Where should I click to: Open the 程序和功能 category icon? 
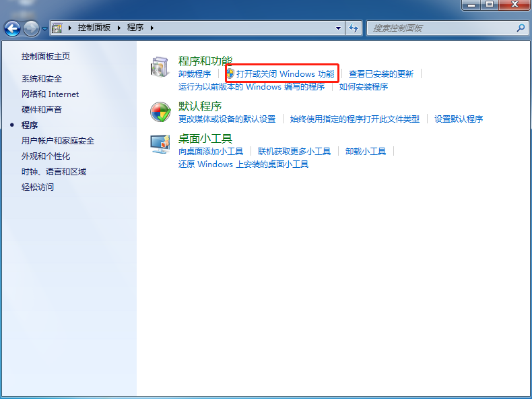pyautogui.click(x=160, y=67)
